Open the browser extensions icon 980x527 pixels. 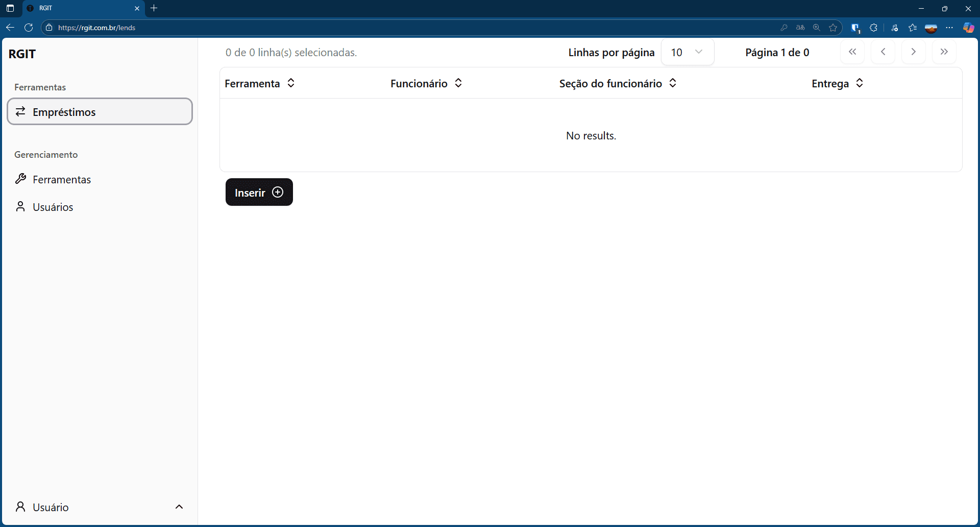tap(873, 28)
